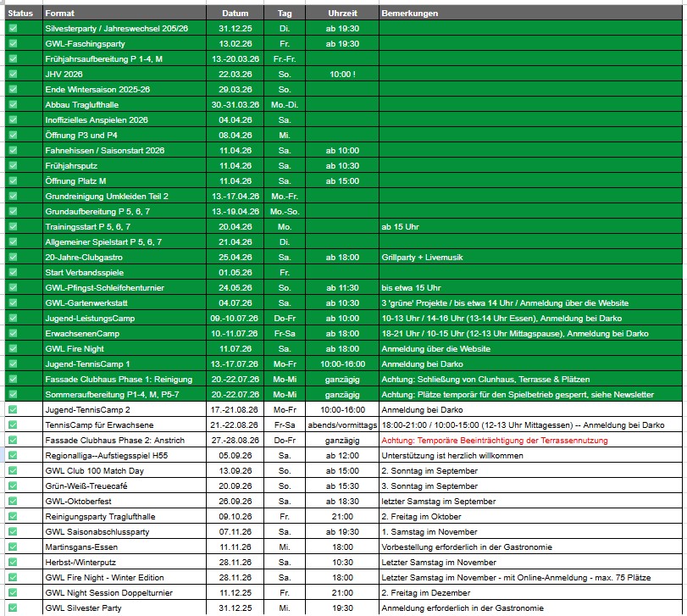Image resolution: width=687 pixels, height=616 pixels.
Task: Click the date cell 07.11.26
Action: (235, 531)
